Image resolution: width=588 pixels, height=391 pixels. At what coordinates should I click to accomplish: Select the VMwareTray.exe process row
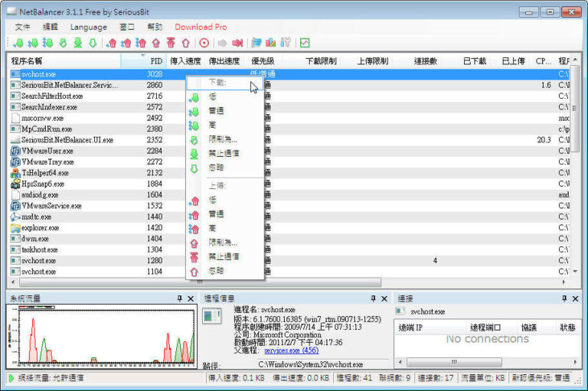pos(289,162)
